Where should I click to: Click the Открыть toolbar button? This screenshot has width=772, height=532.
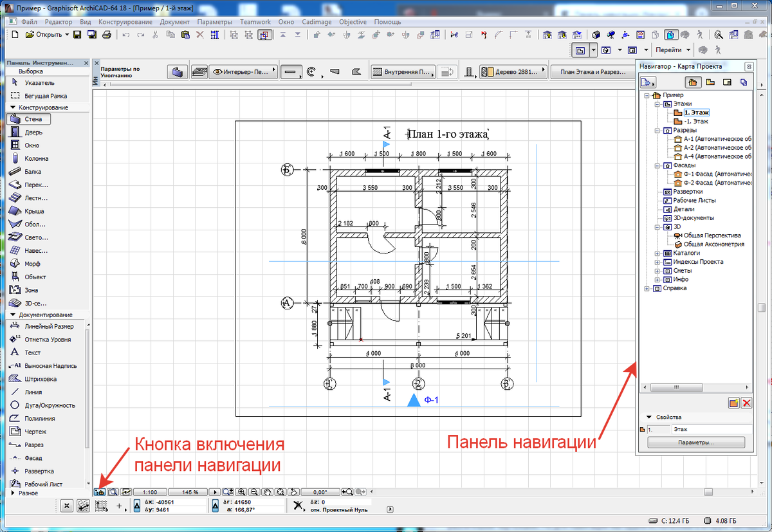coord(47,34)
